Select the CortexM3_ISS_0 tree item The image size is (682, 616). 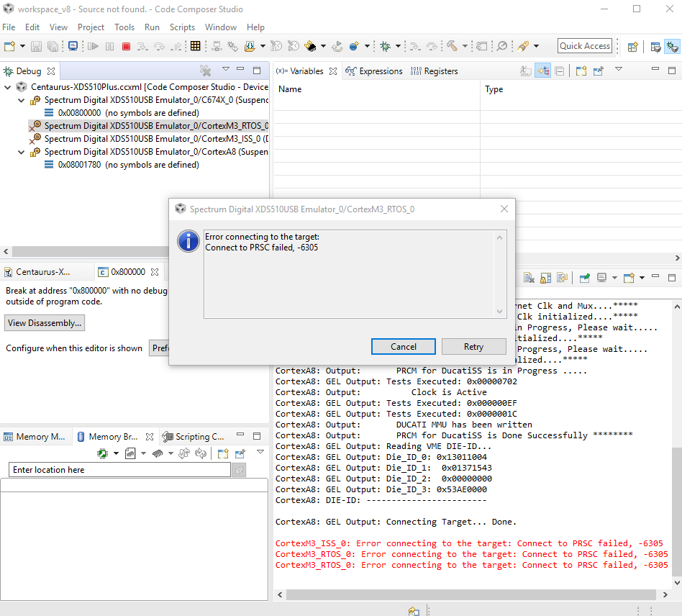148,139
